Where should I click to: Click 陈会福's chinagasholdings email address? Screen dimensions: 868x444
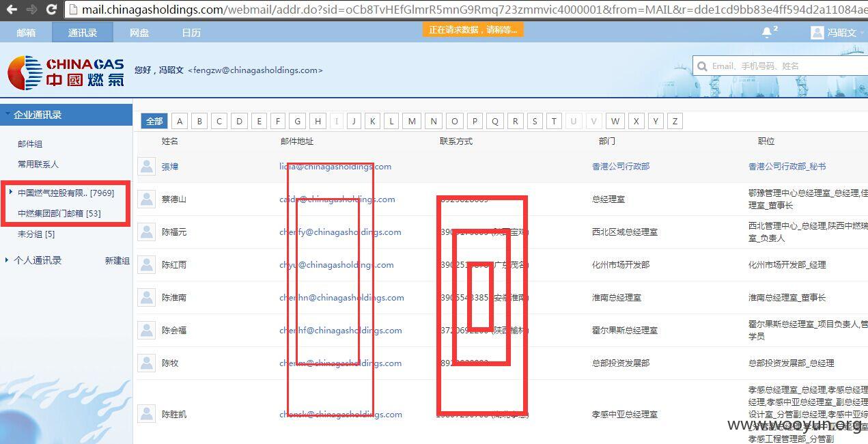click(x=341, y=331)
